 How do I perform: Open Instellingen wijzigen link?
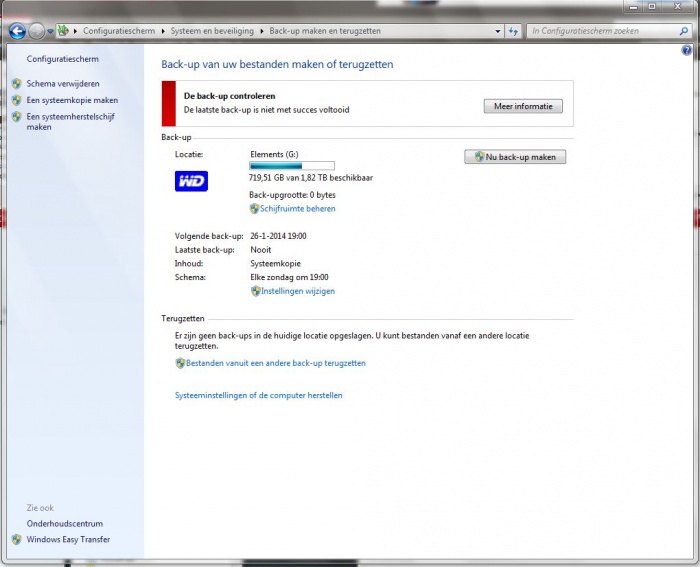coord(298,291)
